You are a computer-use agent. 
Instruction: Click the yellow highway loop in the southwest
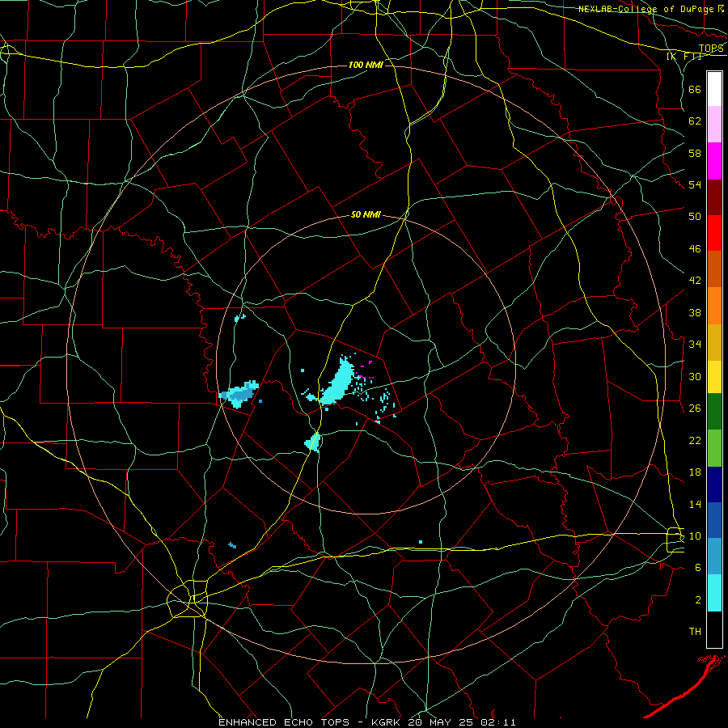[188, 599]
